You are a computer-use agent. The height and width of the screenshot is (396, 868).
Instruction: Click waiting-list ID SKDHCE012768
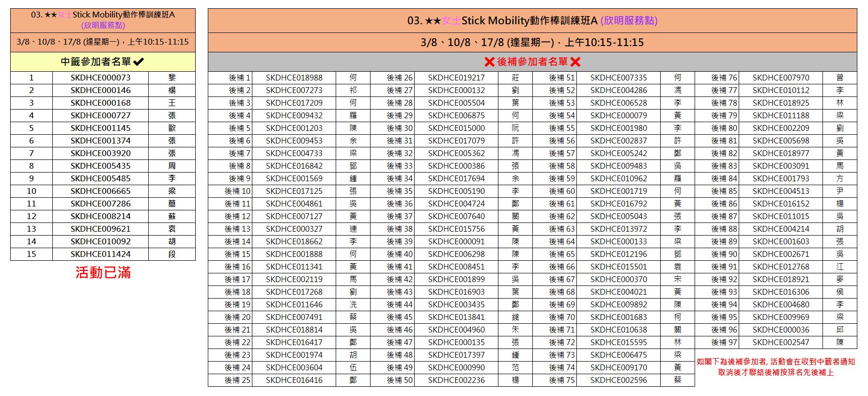tap(781, 267)
